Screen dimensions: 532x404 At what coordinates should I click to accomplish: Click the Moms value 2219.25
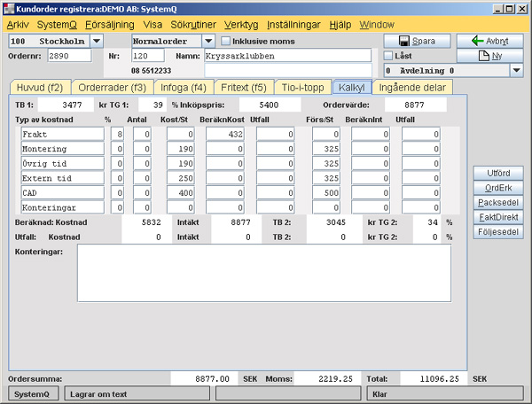tap(327, 379)
